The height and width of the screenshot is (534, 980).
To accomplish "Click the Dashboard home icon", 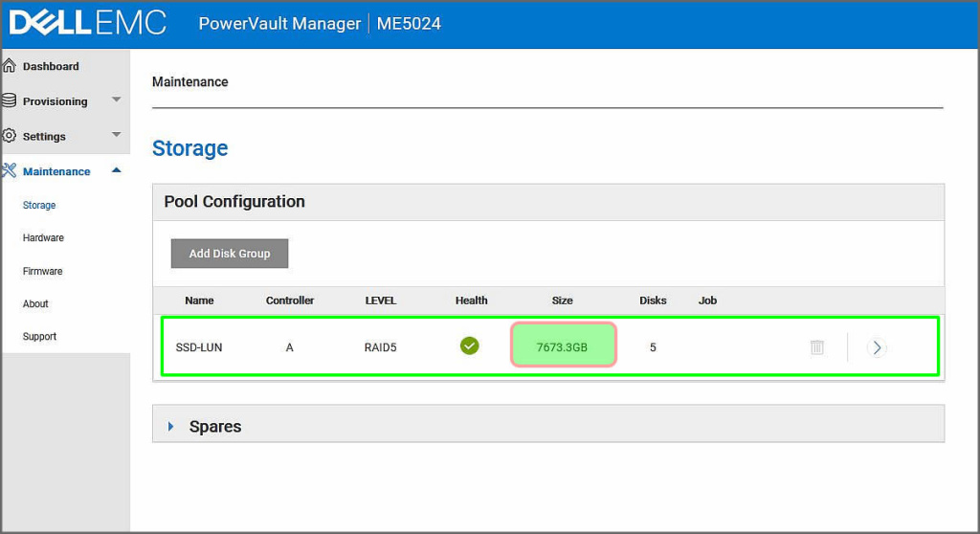I will (10, 66).
